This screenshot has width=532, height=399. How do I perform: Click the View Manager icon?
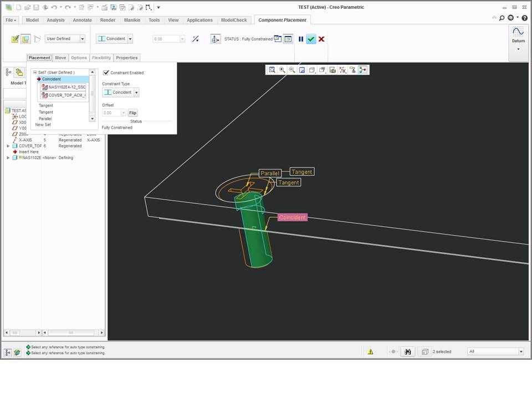(332, 70)
